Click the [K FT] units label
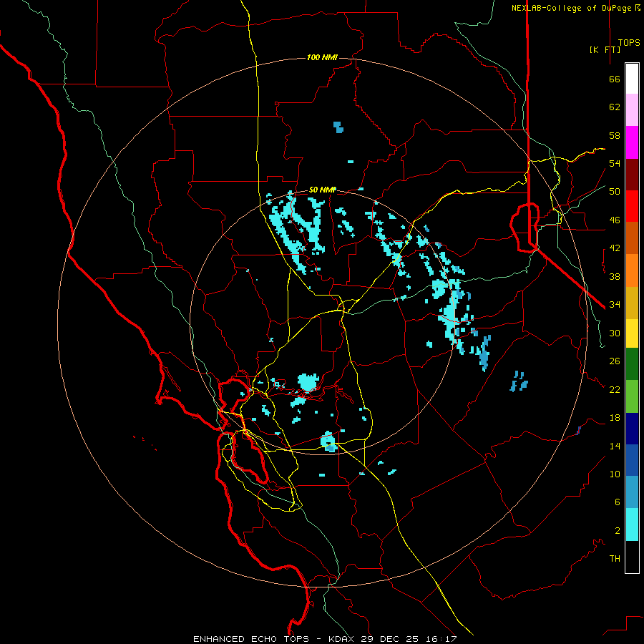 (605, 49)
